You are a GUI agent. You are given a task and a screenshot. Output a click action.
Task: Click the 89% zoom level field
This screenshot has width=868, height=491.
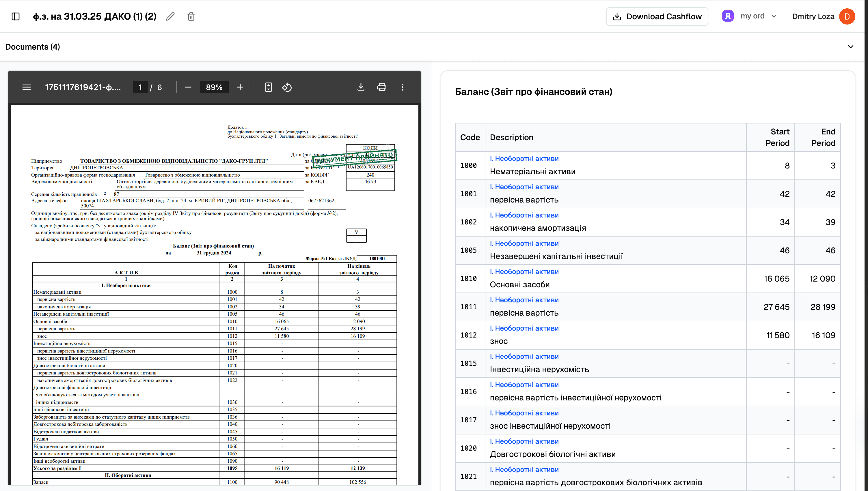coord(214,87)
